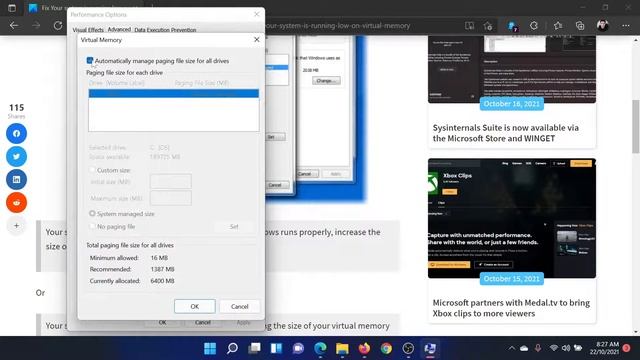Click the browser address bar URL
This screenshot has height=360, width=640.
tap(338, 25)
